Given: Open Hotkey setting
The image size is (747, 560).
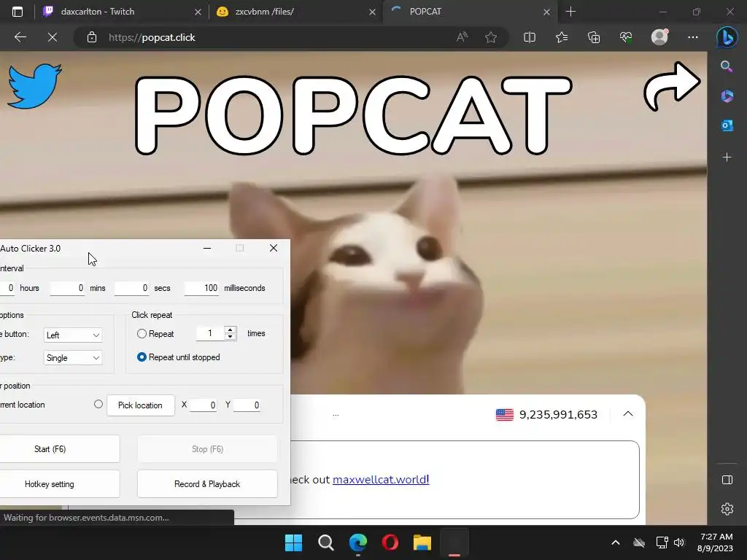Looking at the screenshot, I should coord(59,484).
